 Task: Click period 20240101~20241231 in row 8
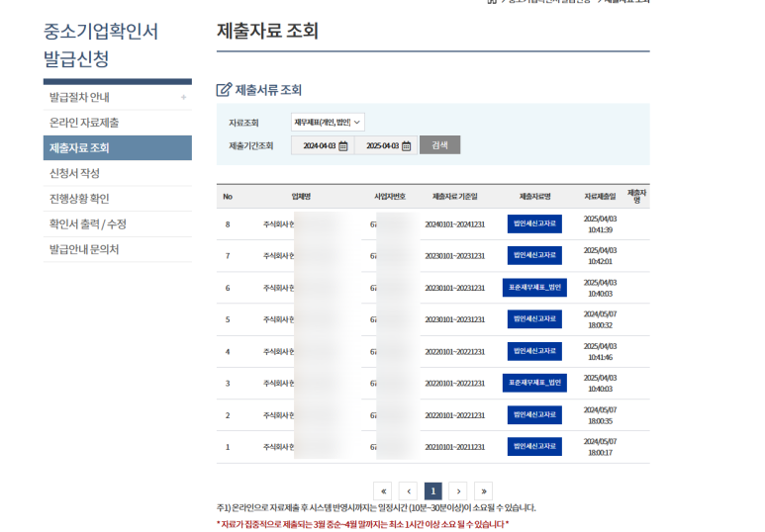(454, 224)
